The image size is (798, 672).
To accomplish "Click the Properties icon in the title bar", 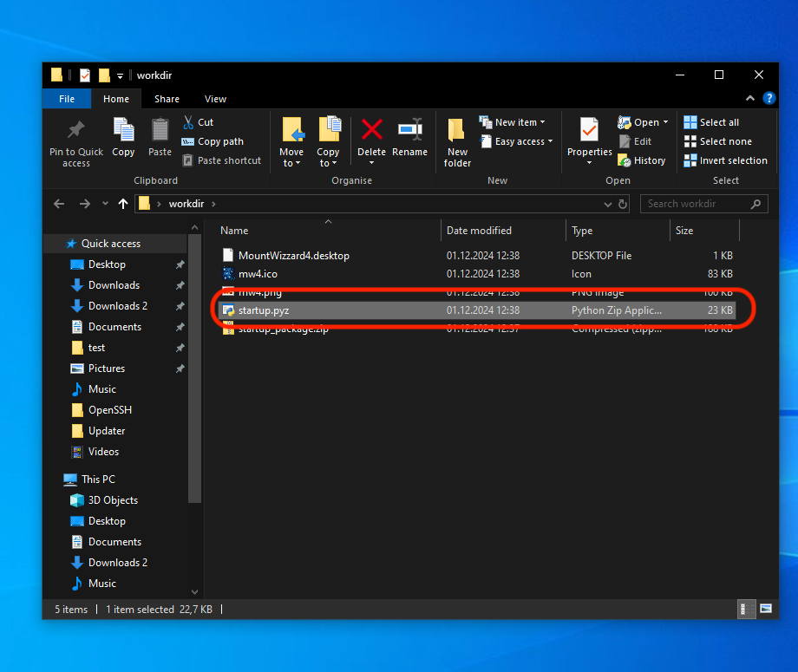I will (85, 75).
